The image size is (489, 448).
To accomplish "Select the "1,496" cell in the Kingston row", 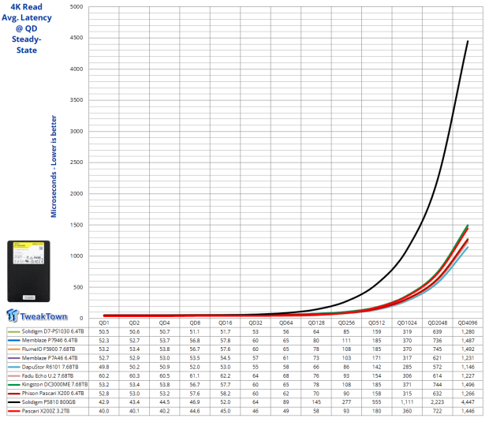I will (468, 385).
